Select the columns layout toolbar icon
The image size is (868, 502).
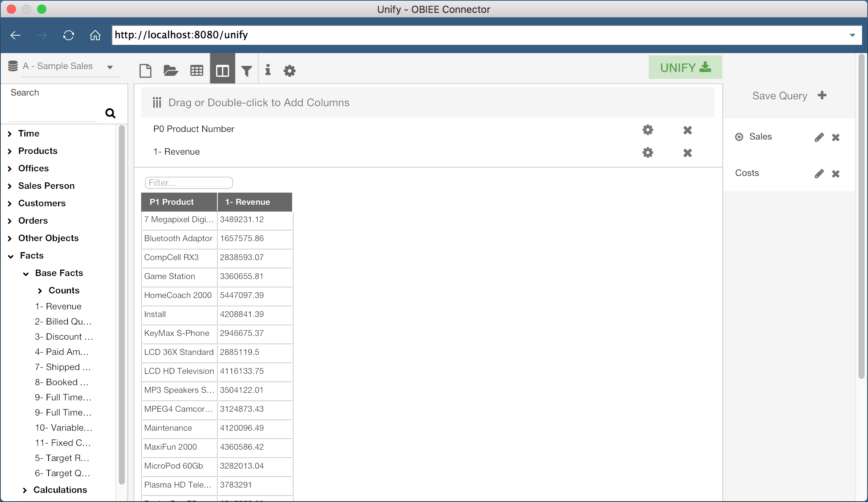[x=222, y=71]
